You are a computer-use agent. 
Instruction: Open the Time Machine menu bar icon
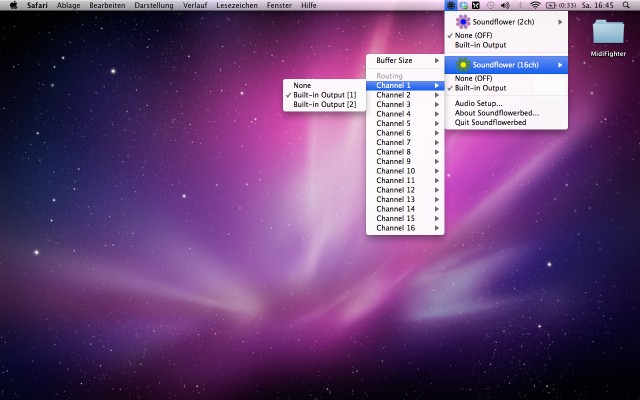coord(490,5)
